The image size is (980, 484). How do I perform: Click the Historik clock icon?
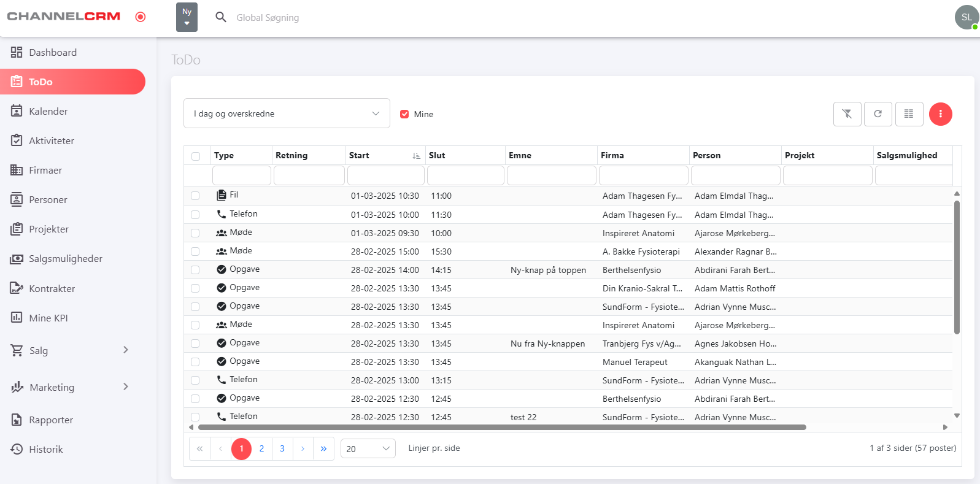[x=17, y=449]
